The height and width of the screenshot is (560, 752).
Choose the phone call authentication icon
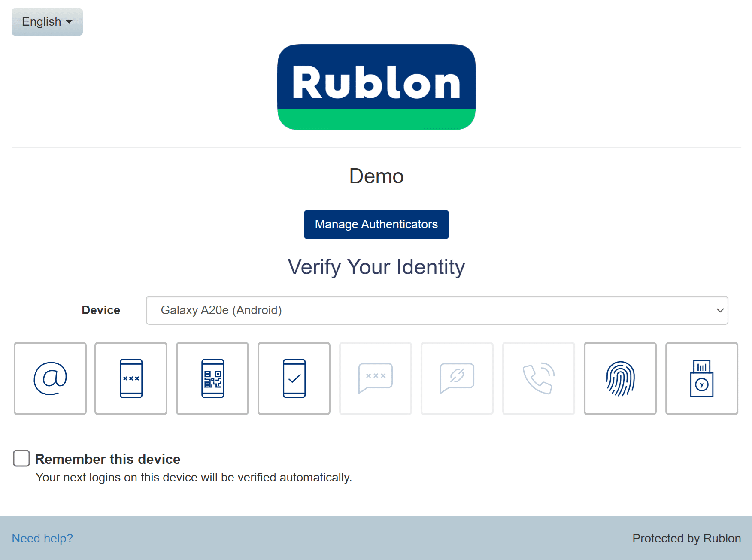pos(539,378)
